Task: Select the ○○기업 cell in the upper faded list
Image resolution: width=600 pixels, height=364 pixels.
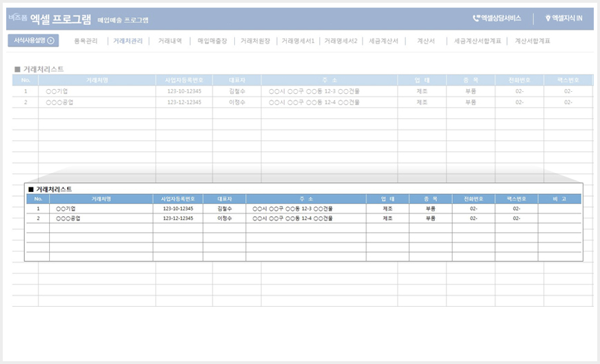Action: pyautogui.click(x=97, y=91)
